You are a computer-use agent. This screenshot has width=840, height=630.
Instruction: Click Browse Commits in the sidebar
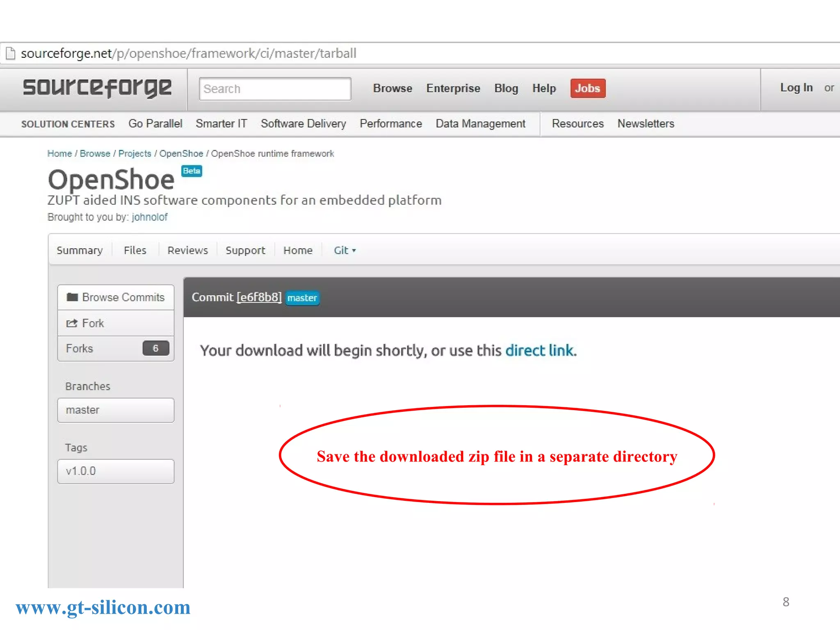[116, 297]
